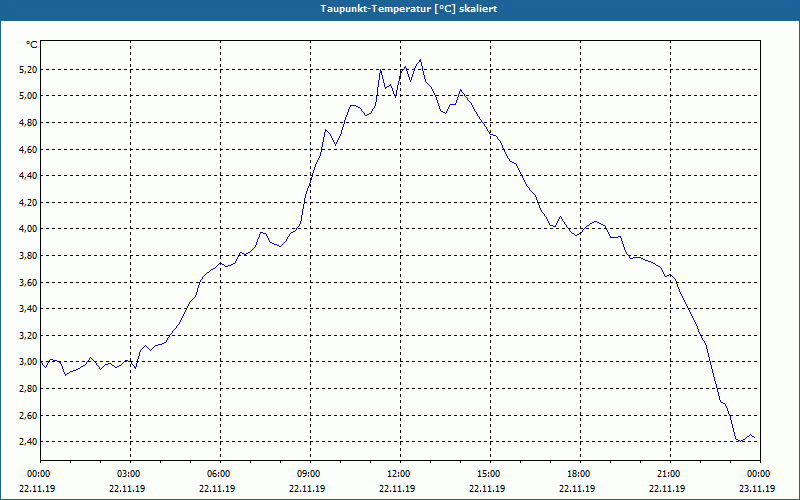Click the 22.11.19 date under 09:00
This screenshot has width=800, height=500.
(307, 488)
